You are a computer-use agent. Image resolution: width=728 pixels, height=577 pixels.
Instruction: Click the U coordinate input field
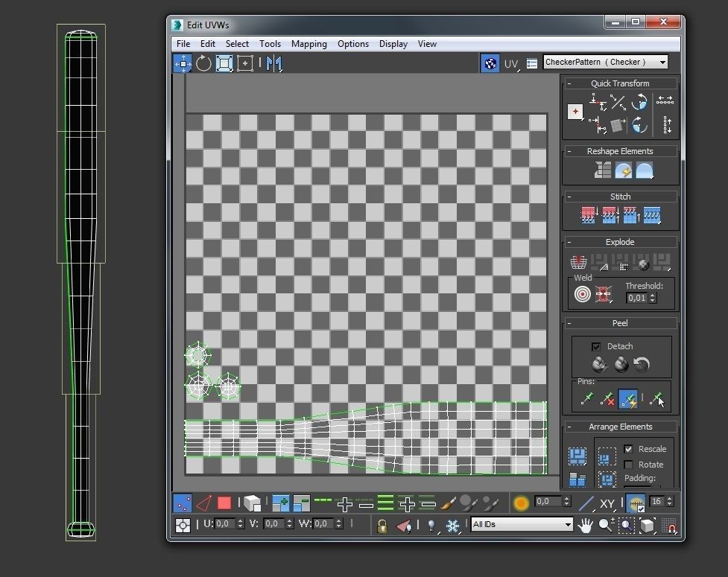point(226,523)
